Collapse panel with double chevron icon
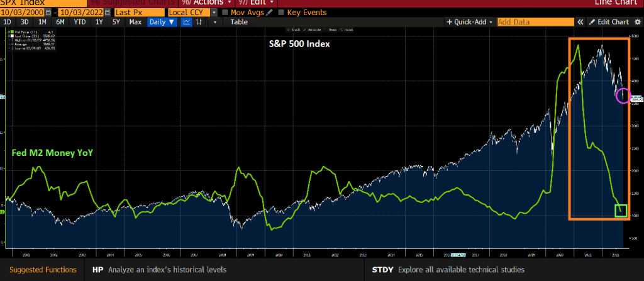This screenshot has height=281, width=644. tap(580, 22)
